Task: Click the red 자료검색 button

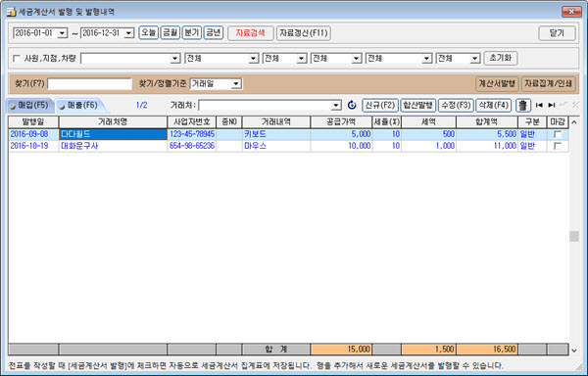Action: pyautogui.click(x=250, y=33)
